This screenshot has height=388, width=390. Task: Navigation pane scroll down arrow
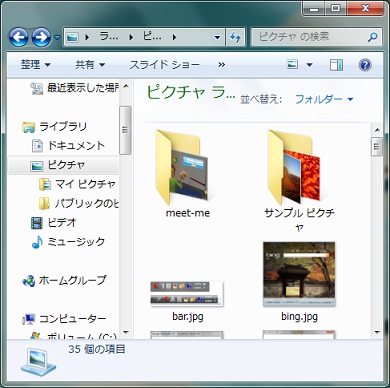[x=126, y=332]
